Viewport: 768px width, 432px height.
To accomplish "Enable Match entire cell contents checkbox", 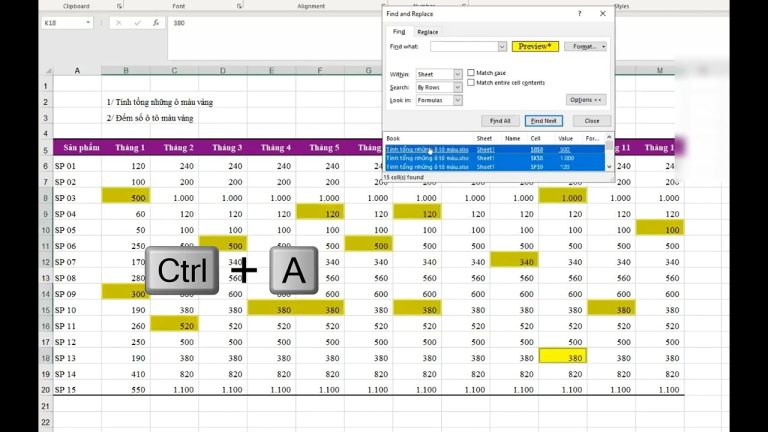I will pyautogui.click(x=471, y=83).
